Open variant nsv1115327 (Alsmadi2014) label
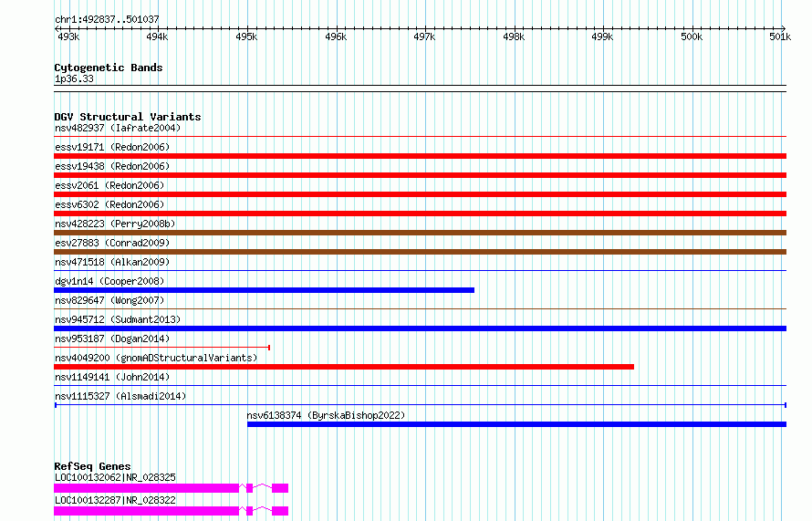 click(x=120, y=396)
